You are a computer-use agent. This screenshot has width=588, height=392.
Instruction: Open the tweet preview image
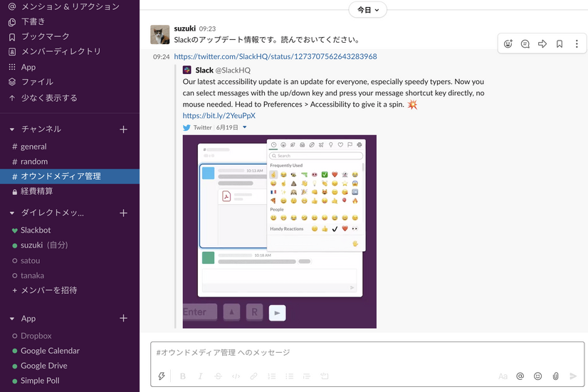(279, 232)
